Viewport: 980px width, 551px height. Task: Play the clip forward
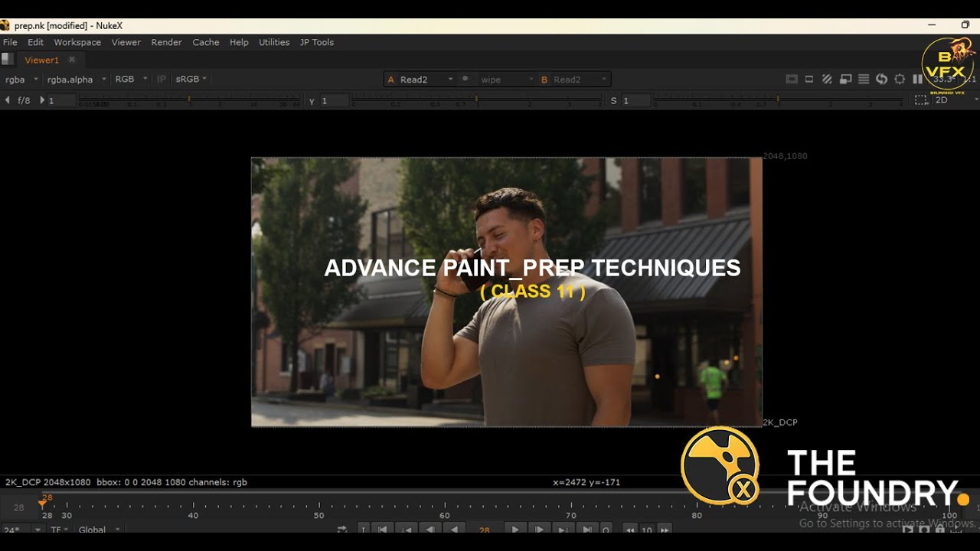click(514, 530)
